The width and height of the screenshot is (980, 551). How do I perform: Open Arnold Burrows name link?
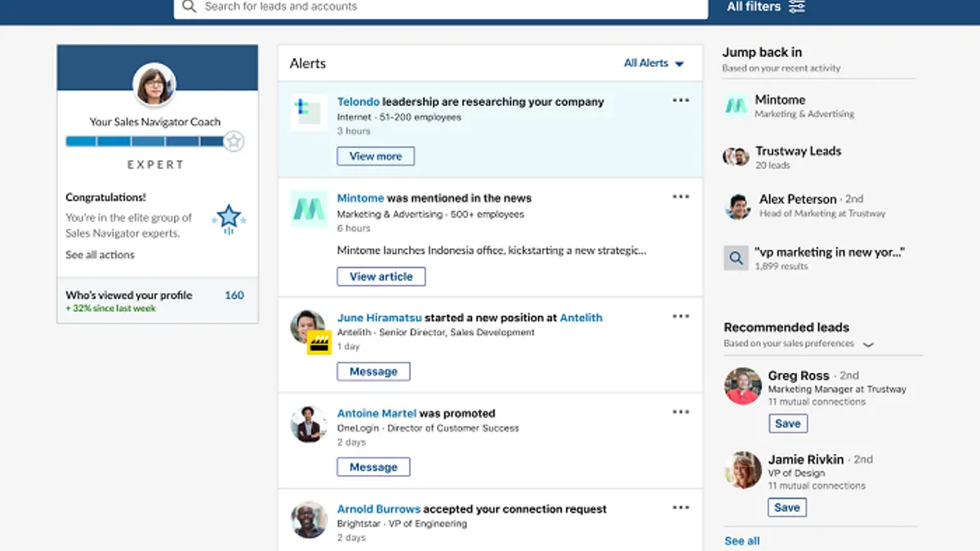coord(379,509)
